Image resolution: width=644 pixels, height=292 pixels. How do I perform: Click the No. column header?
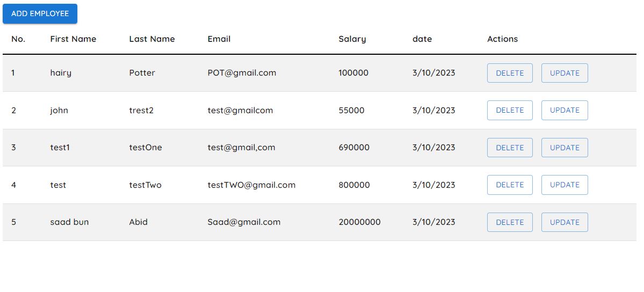click(x=18, y=39)
